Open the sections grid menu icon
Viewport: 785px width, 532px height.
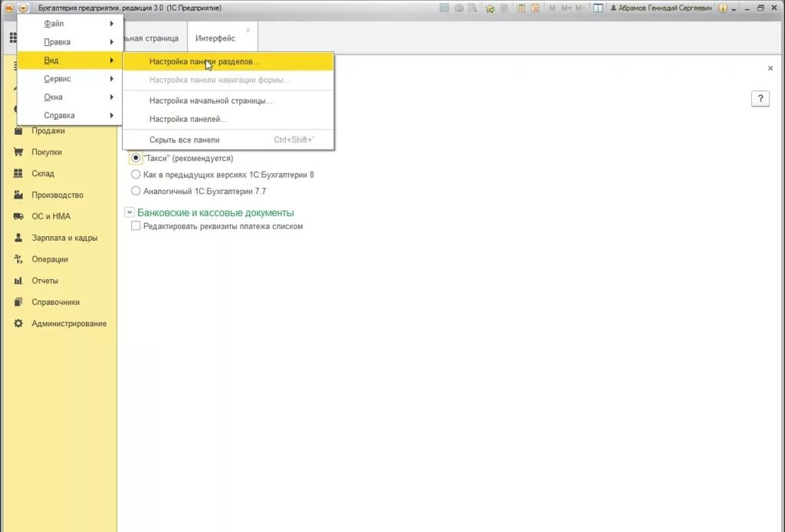13,38
